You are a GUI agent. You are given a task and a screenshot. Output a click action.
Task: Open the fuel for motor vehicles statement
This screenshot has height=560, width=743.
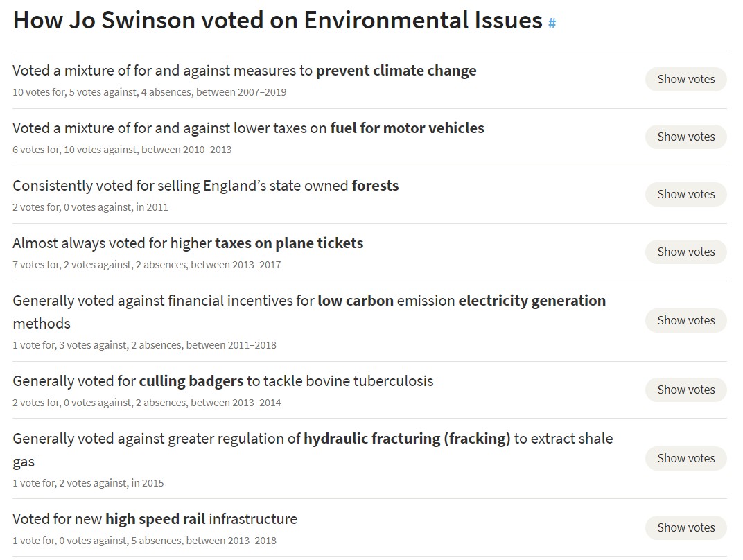pyautogui.click(x=248, y=128)
